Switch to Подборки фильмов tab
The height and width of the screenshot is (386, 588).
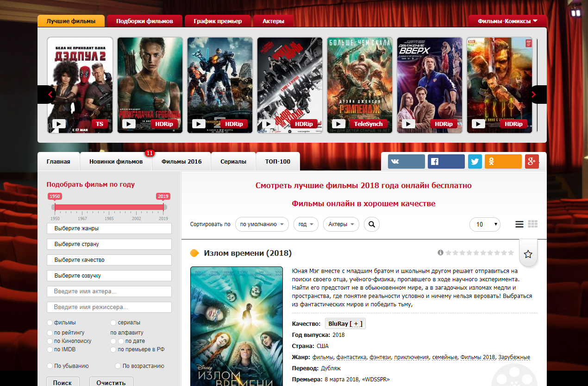click(x=144, y=21)
